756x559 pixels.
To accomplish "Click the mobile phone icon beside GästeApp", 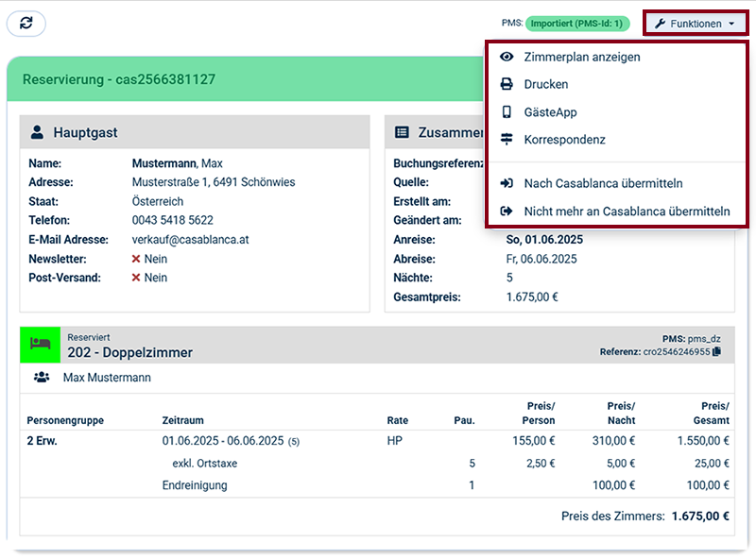I will pyautogui.click(x=507, y=112).
